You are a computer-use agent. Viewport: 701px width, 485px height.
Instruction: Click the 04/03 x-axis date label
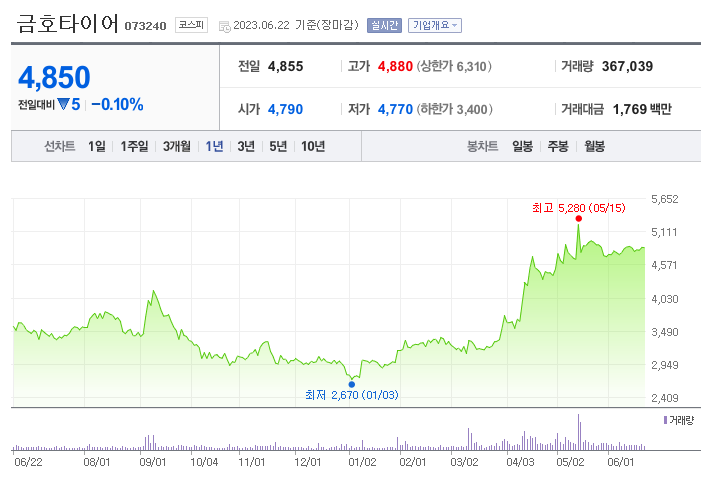click(x=520, y=462)
